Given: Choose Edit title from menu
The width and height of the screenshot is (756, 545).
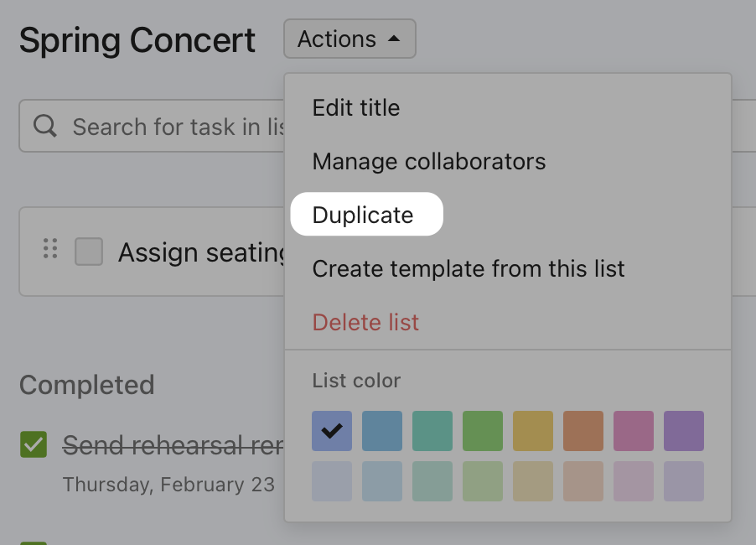Looking at the screenshot, I should (x=356, y=108).
